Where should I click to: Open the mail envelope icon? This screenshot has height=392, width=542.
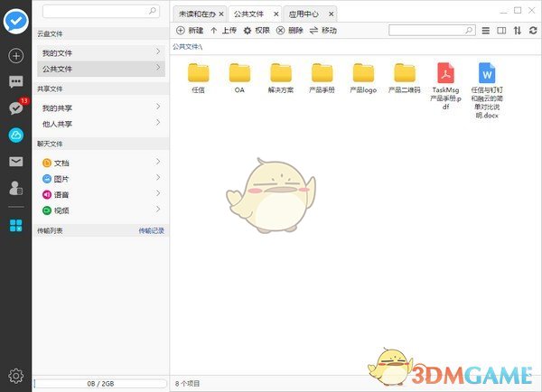16,162
